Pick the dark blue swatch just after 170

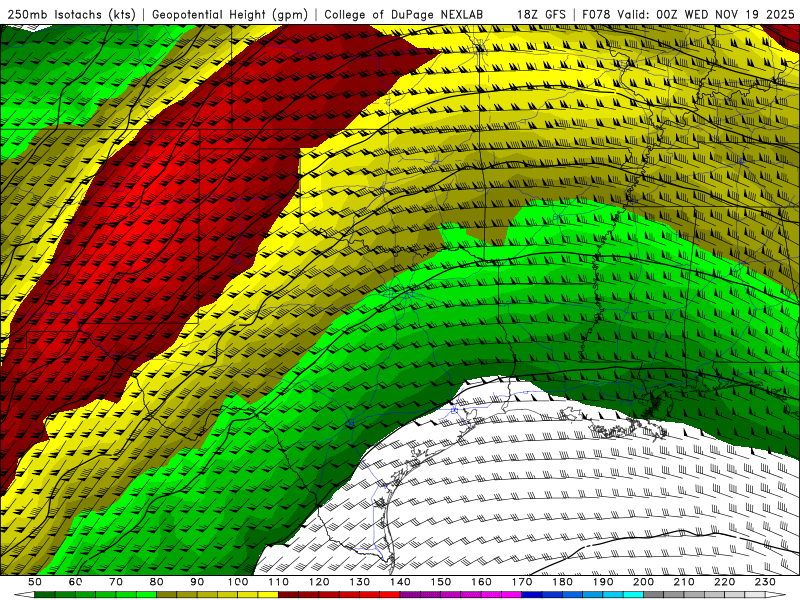click(532, 594)
